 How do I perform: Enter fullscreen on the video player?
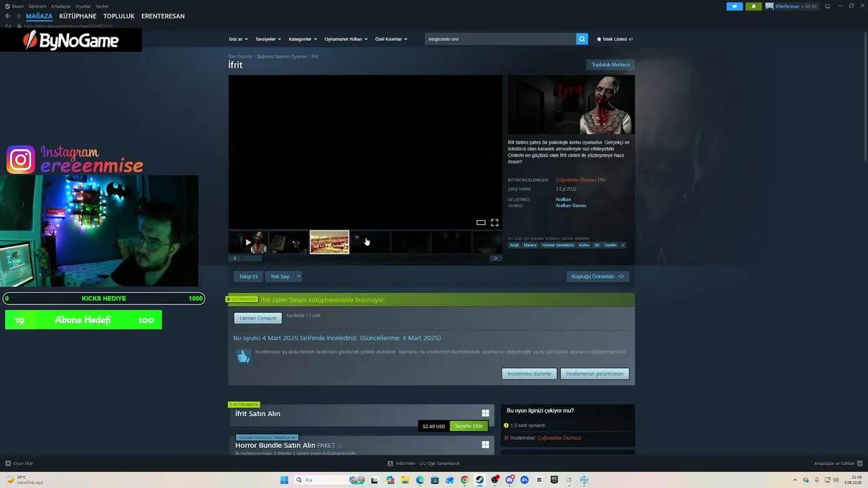(x=494, y=222)
